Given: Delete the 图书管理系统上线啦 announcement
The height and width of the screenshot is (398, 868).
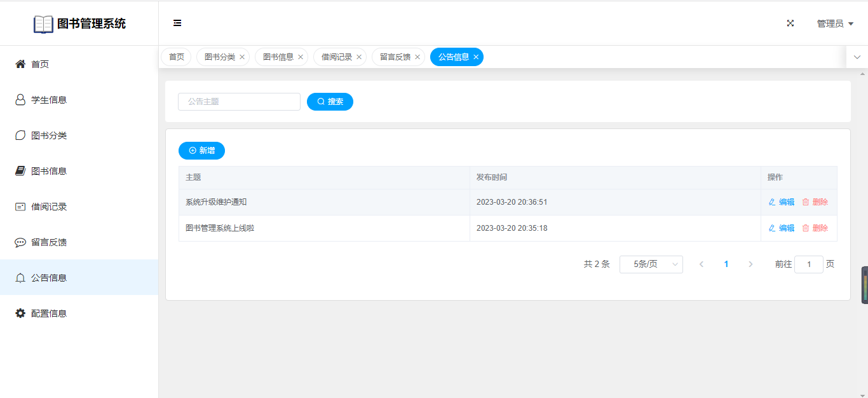Looking at the screenshot, I should pyautogui.click(x=815, y=228).
